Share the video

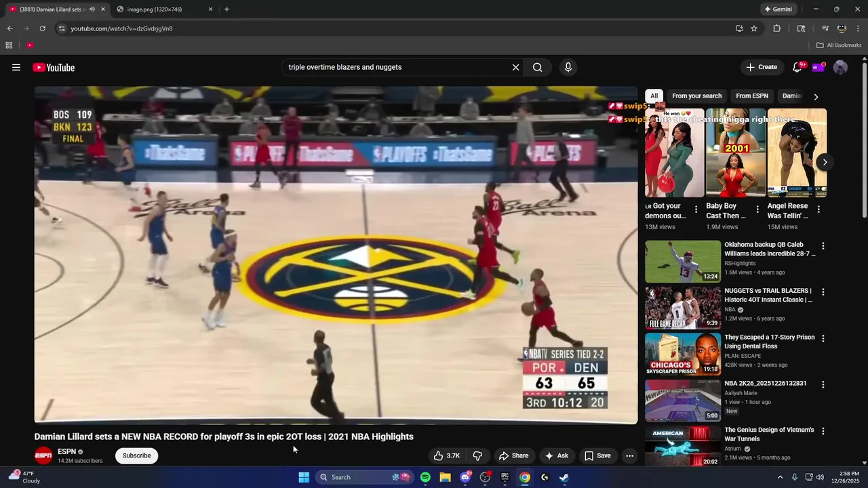pos(513,455)
